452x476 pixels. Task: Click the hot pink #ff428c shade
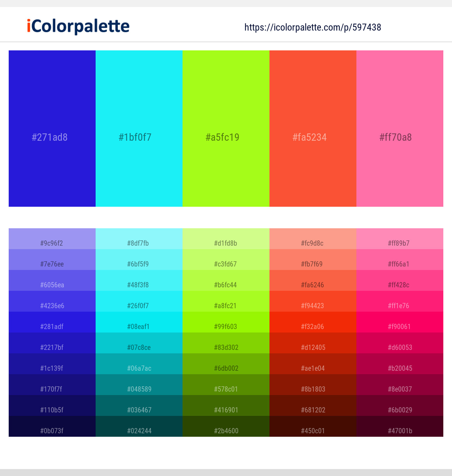[400, 280]
